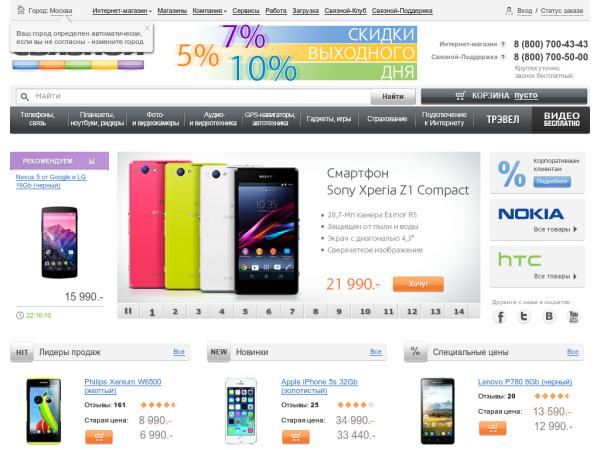The image size is (600, 450).
Task: Click the orange Хочу! button
Action: [x=418, y=284]
